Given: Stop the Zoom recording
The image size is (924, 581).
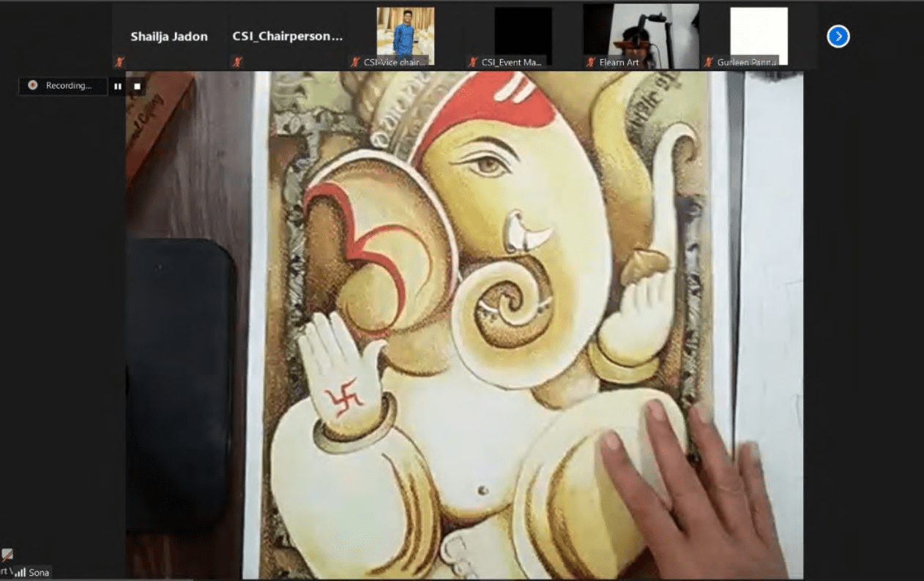Looking at the screenshot, I should coord(137,86).
